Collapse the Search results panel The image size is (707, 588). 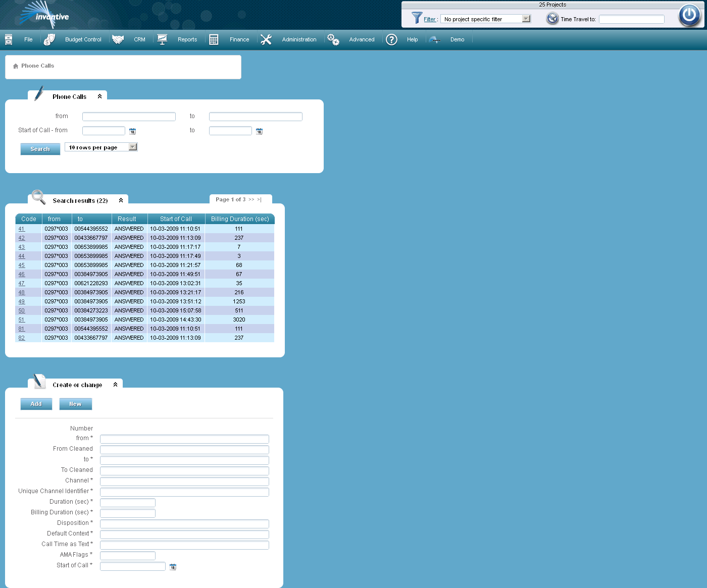coord(121,200)
